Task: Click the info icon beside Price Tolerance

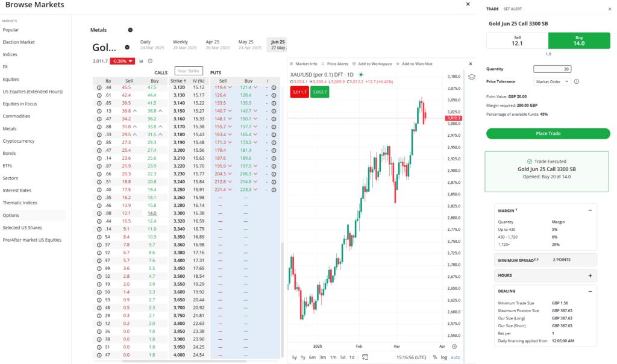Action: pyautogui.click(x=577, y=81)
